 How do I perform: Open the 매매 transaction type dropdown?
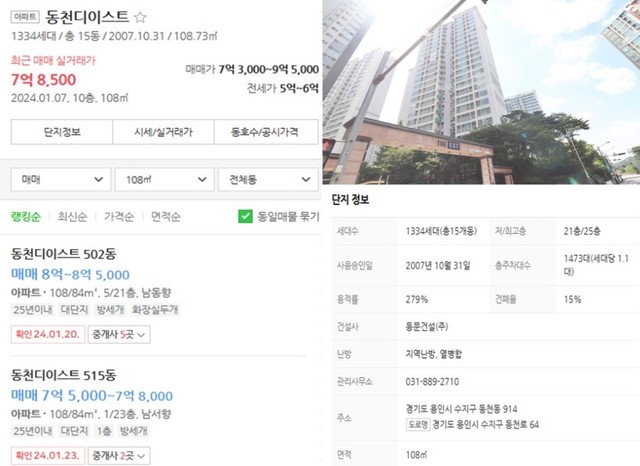tap(61, 180)
